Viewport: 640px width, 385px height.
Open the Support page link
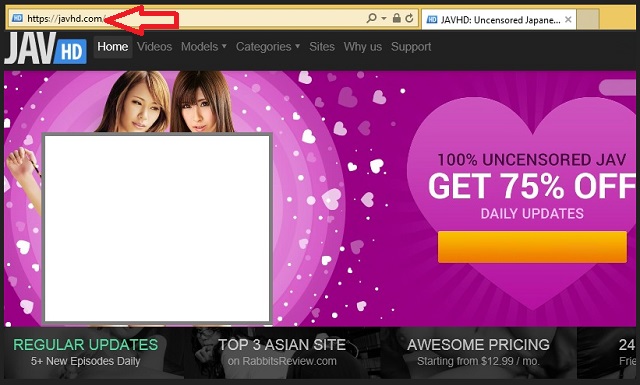point(411,47)
